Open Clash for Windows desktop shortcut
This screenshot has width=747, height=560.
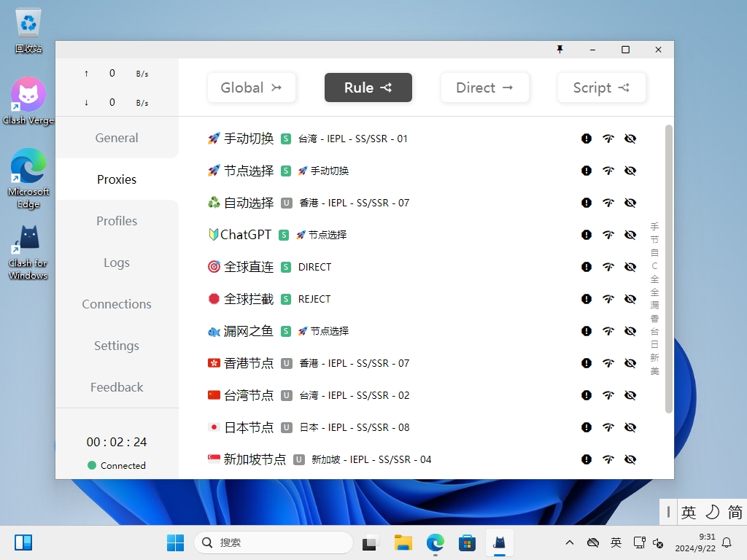pyautogui.click(x=28, y=252)
